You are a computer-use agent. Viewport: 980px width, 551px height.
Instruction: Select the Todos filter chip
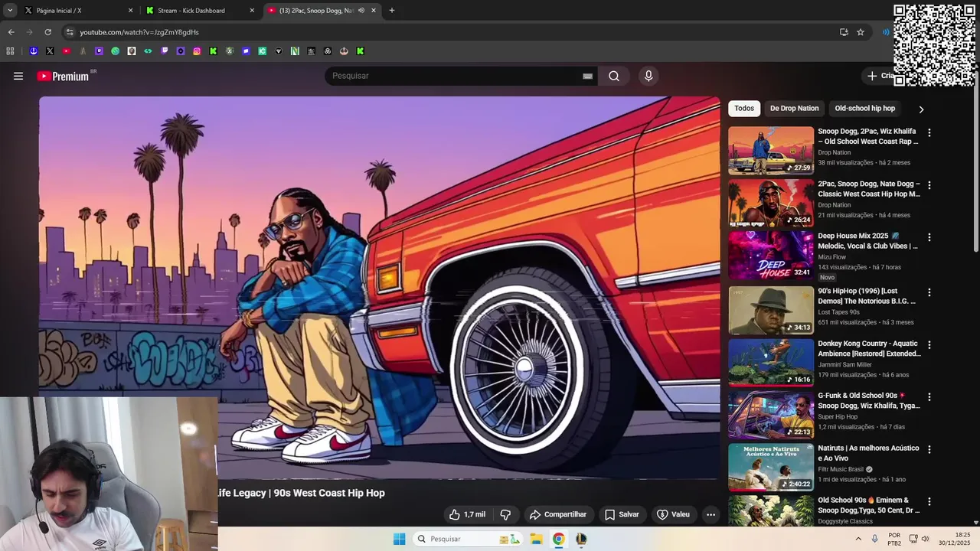tap(744, 109)
